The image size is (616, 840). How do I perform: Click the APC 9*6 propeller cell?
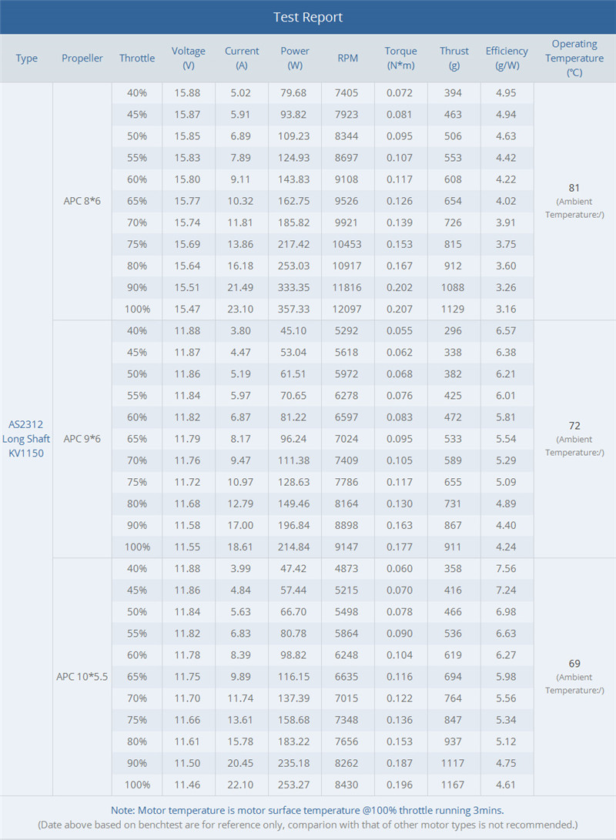coord(82,439)
